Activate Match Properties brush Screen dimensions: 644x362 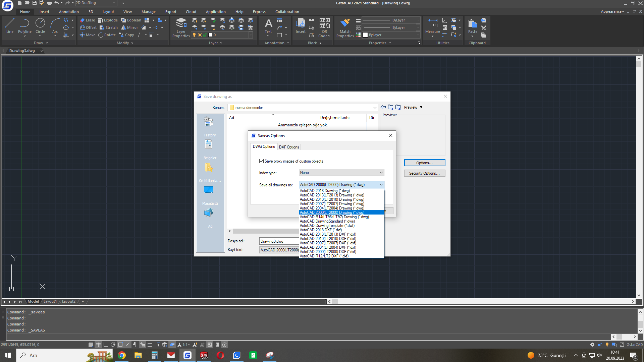345,27
